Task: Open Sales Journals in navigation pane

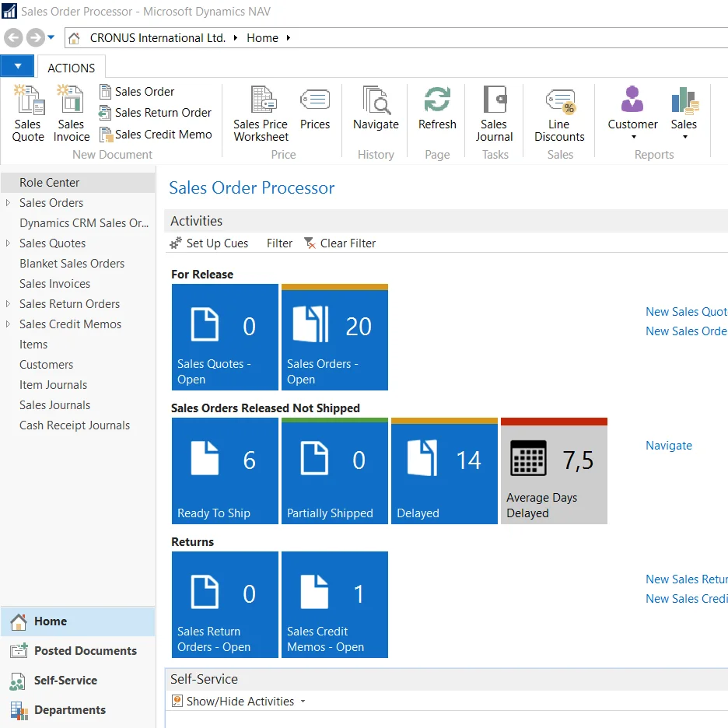Action: point(54,405)
